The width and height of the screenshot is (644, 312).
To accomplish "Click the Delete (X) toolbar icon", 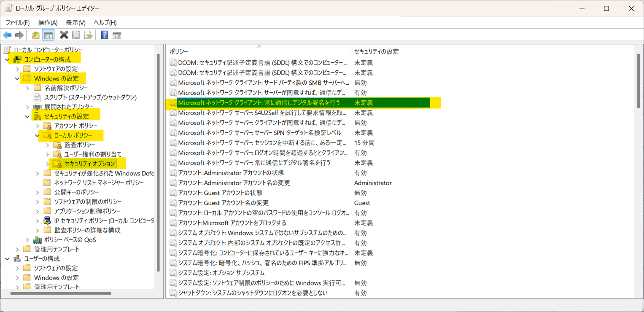I will tap(64, 35).
